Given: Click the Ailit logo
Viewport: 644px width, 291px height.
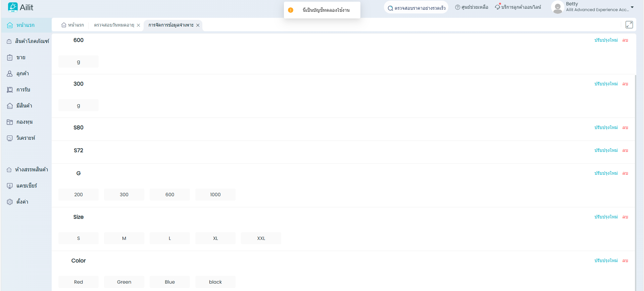Looking at the screenshot, I should 20,7.
